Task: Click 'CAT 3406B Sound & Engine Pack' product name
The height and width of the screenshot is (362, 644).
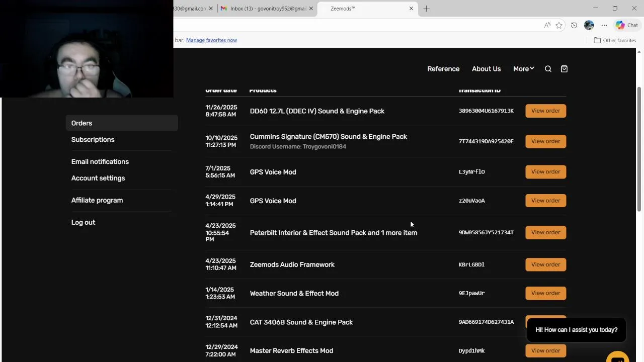Action: coord(301,322)
